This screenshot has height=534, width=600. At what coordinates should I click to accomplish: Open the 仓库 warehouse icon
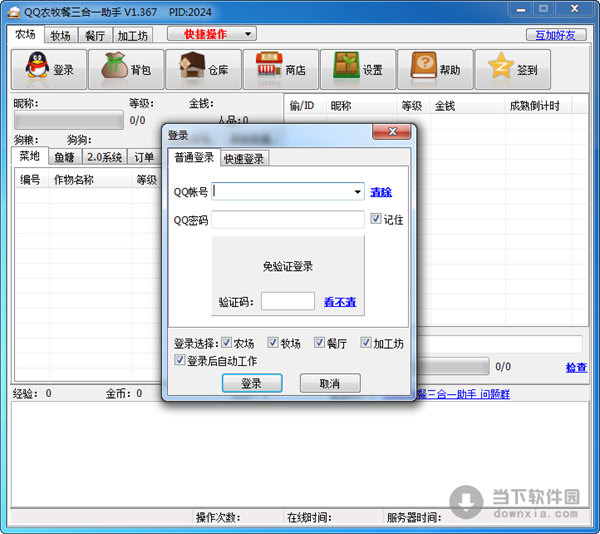coord(204,69)
